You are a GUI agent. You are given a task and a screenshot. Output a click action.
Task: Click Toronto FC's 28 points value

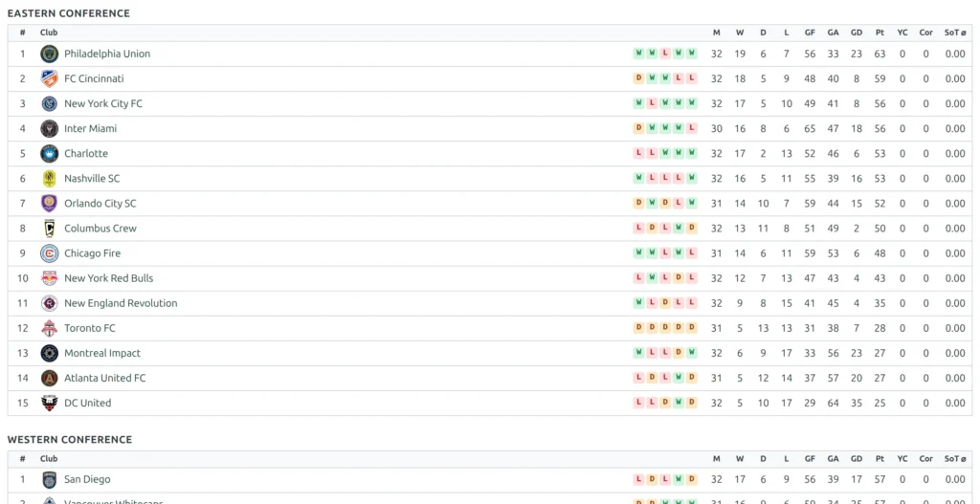pyautogui.click(x=880, y=328)
